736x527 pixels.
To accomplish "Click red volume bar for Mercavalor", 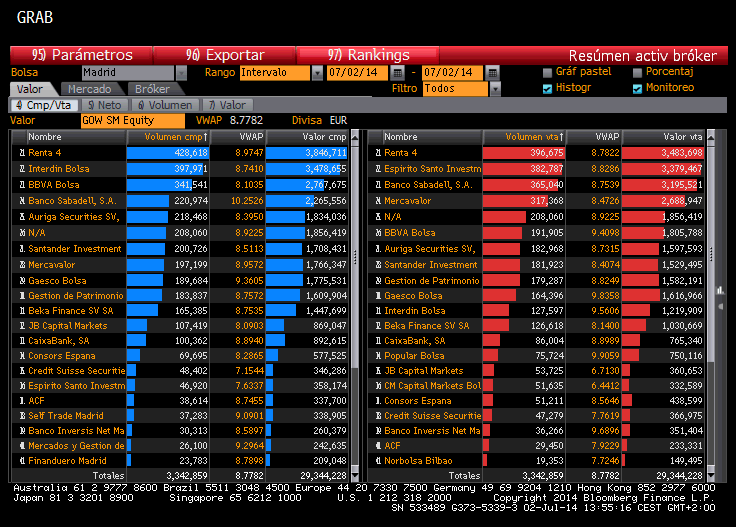I will tap(515, 201).
